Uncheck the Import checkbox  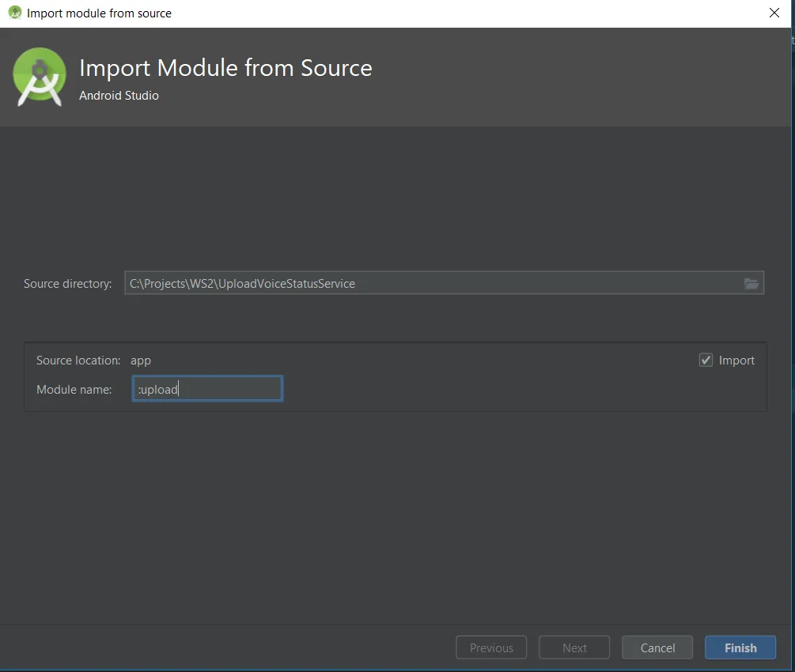(706, 361)
